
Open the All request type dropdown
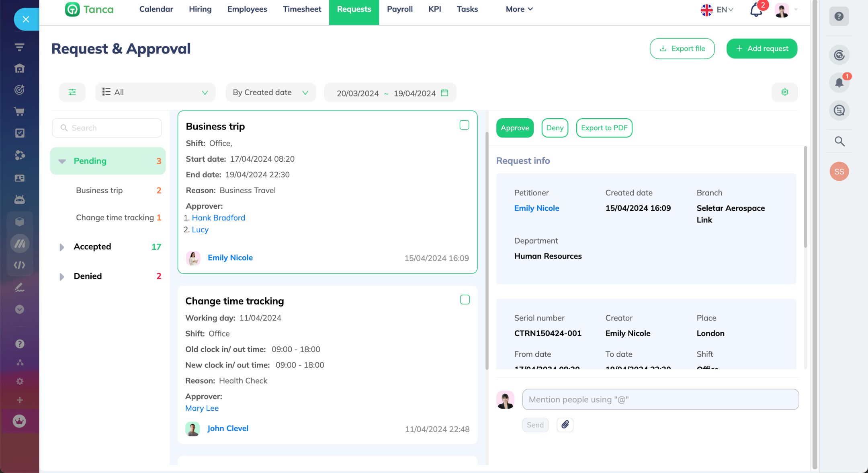(x=155, y=92)
